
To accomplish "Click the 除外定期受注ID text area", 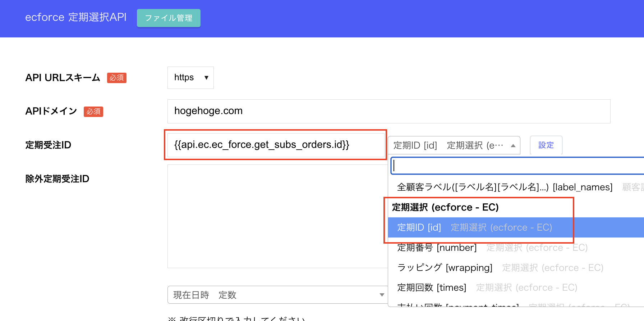I will click(x=277, y=216).
